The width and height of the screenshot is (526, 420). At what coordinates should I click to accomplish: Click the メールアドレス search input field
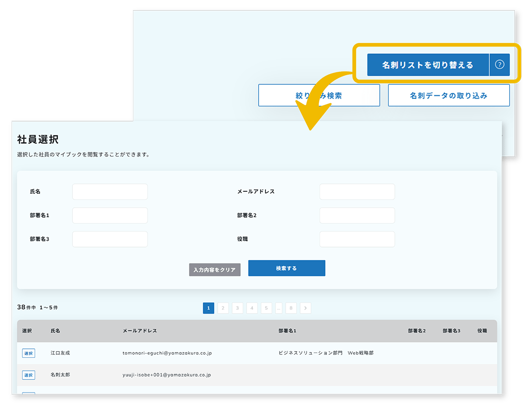click(357, 191)
